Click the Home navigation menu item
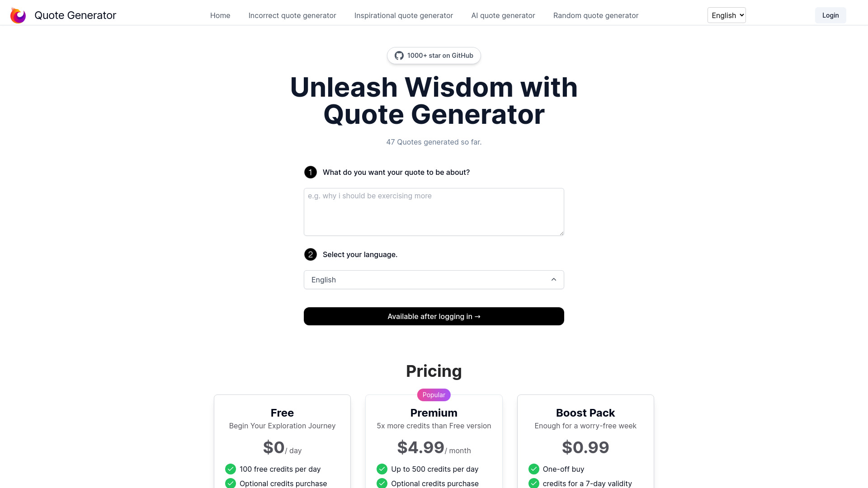 [x=220, y=15]
